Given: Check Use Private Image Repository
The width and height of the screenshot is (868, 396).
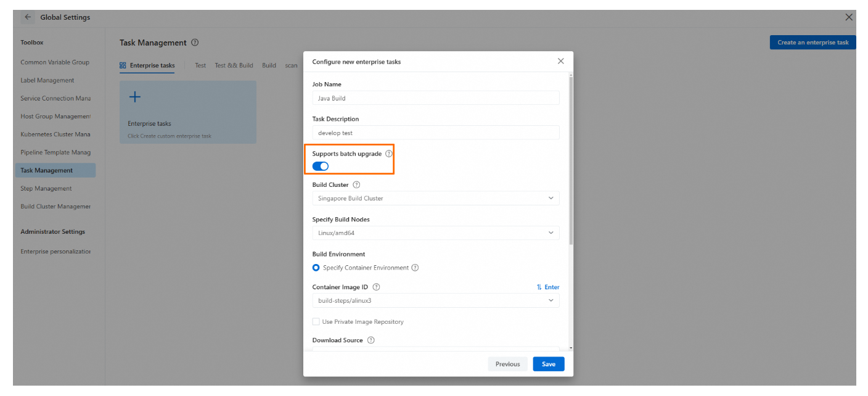Looking at the screenshot, I should coord(316,321).
